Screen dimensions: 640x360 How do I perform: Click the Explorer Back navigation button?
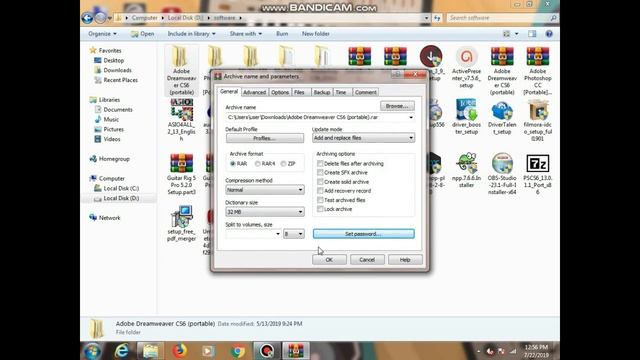(x=87, y=18)
